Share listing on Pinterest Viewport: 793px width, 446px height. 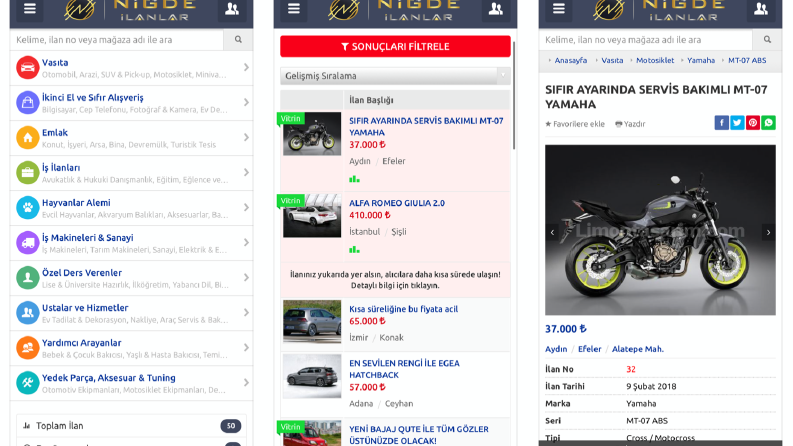(753, 123)
